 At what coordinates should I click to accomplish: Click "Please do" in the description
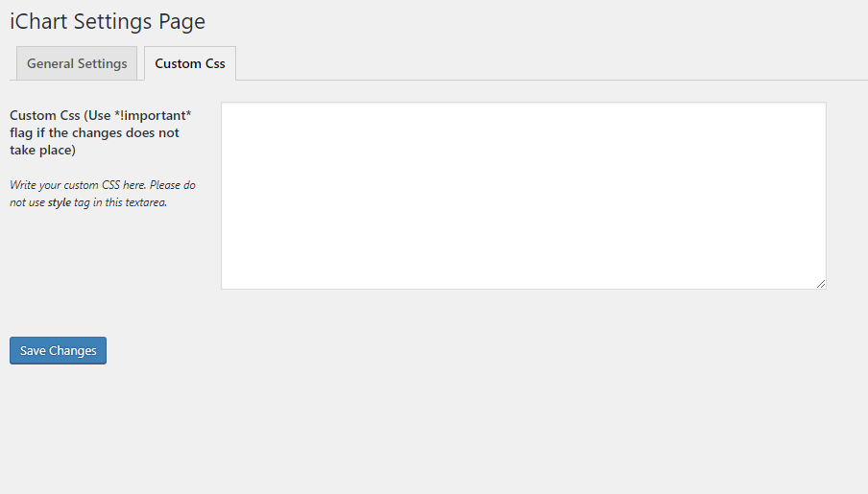172,185
